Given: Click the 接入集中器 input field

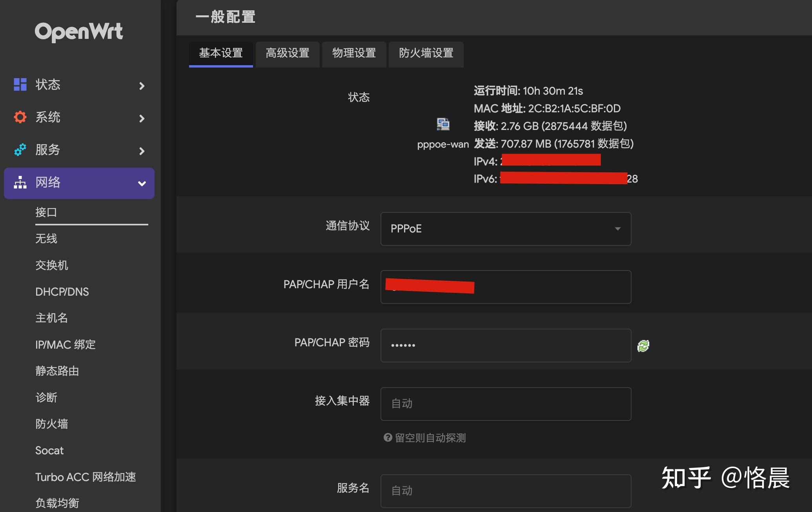Looking at the screenshot, I should click(505, 404).
